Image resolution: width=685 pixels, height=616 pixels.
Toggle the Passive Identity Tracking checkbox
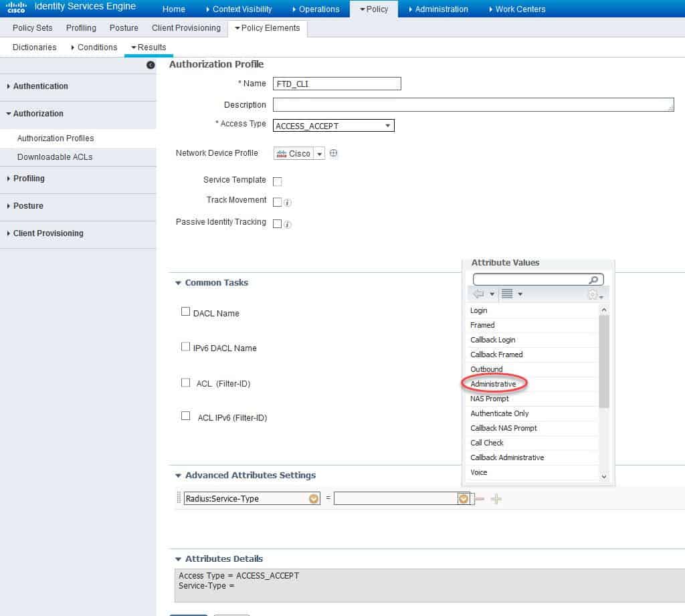click(x=278, y=223)
